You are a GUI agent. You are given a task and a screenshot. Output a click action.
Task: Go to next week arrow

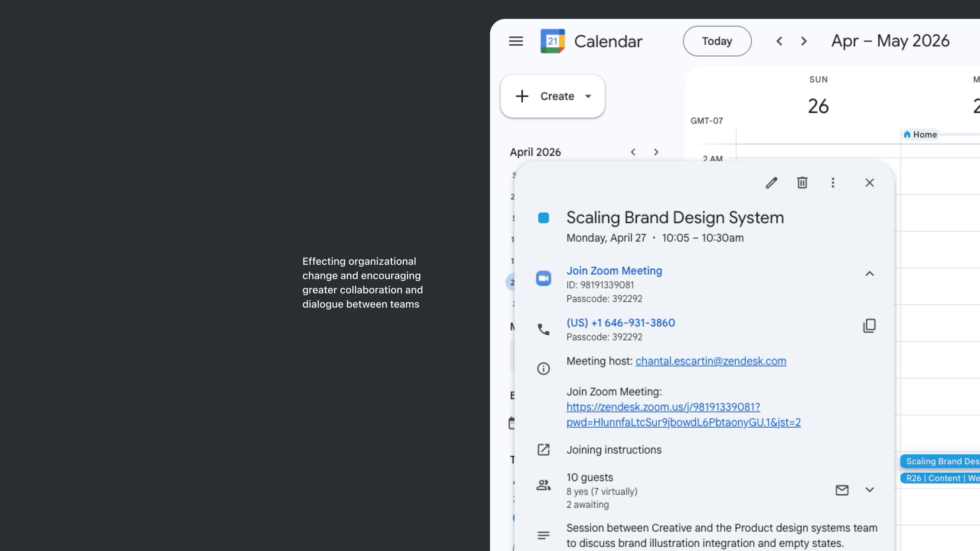[803, 41]
